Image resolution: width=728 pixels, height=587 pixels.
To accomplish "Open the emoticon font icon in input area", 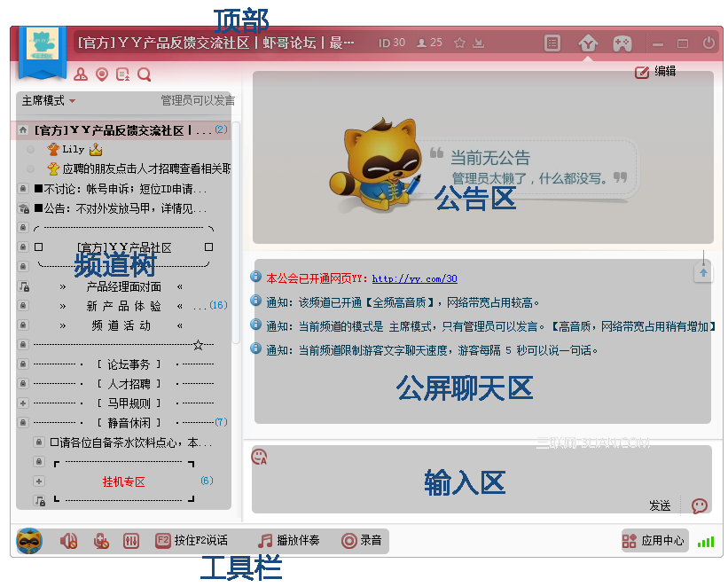I will (259, 457).
